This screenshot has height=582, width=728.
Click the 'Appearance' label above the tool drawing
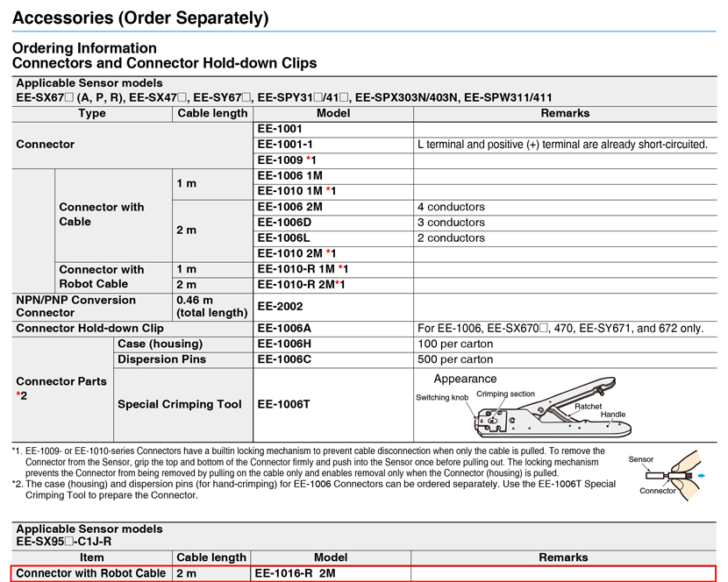[x=465, y=380]
